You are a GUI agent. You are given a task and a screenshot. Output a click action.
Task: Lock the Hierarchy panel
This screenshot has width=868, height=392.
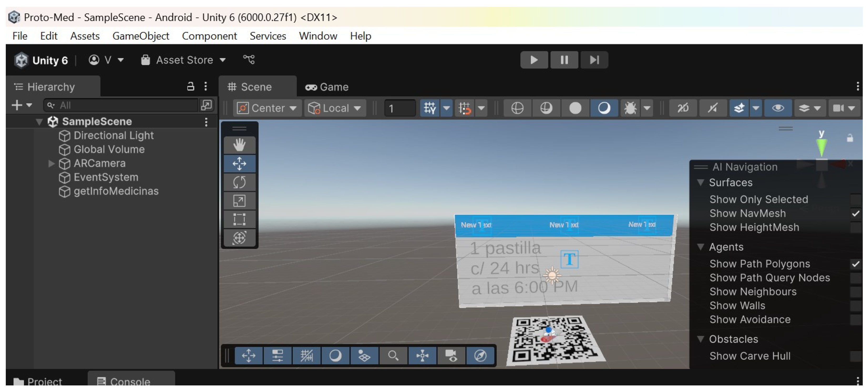(190, 87)
